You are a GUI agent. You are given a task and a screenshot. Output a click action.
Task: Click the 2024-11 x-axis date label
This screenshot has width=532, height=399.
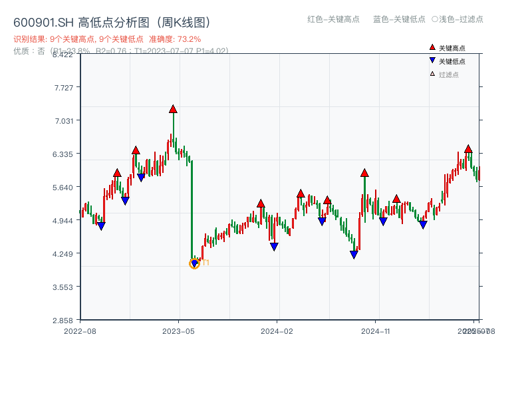pyautogui.click(x=375, y=331)
